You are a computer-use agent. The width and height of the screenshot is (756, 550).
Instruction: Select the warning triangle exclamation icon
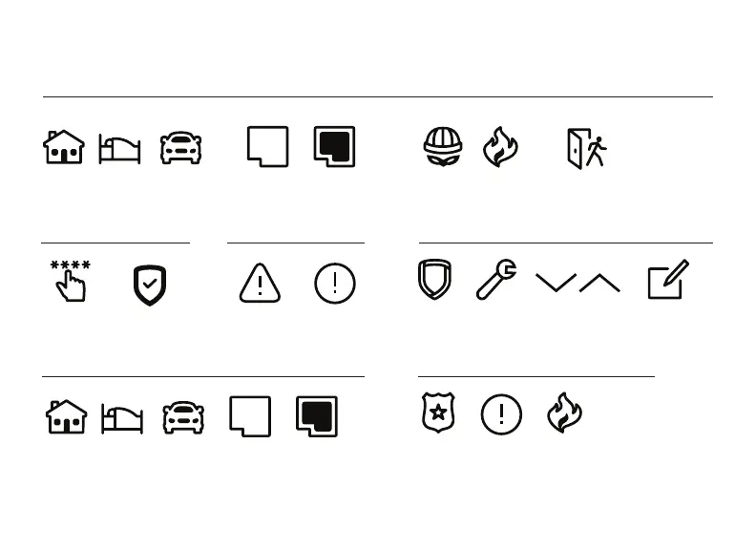(260, 284)
